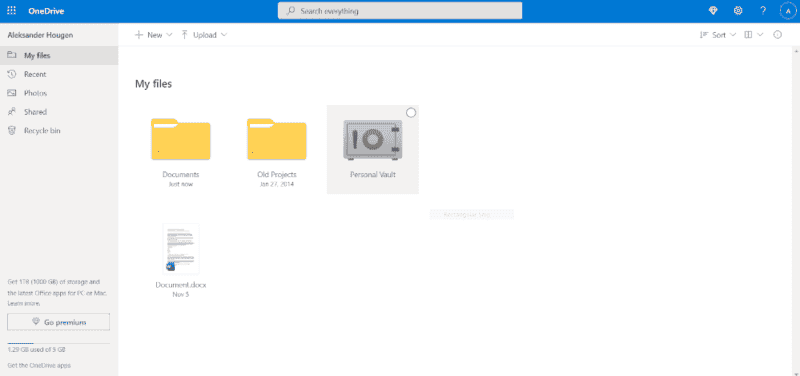Click the scrollbar up arrow
This screenshot has width=800, height=376.
pyautogui.click(x=795, y=52)
